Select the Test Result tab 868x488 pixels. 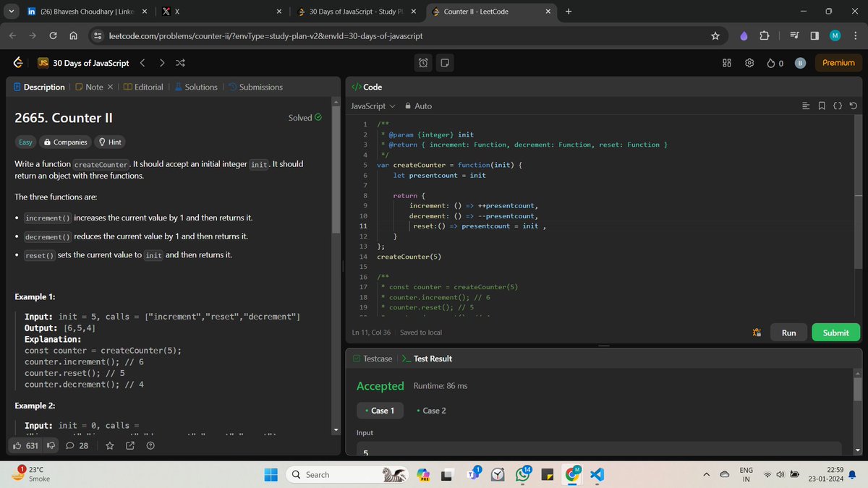427,359
